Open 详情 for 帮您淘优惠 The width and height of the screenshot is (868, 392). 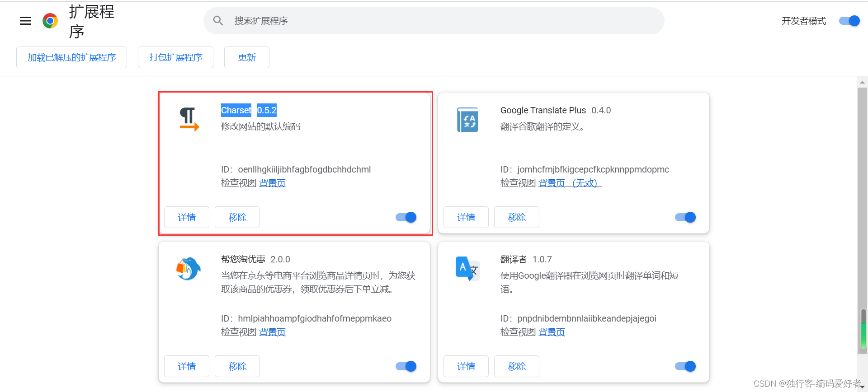[x=187, y=366]
